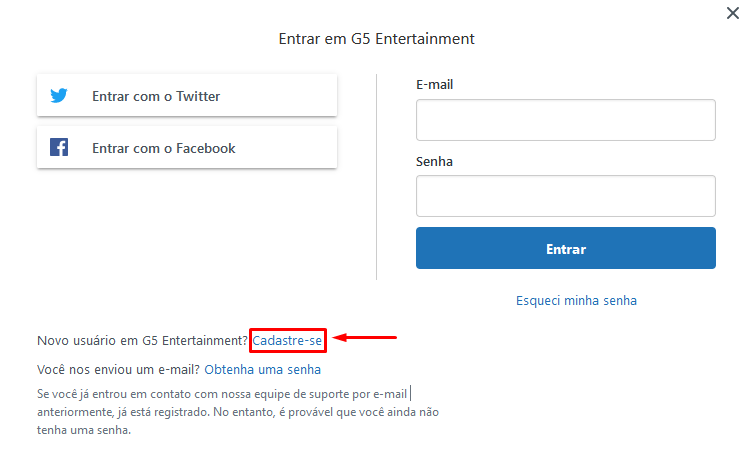The image size is (751, 455).
Task: Follow the Cadastre-se sign-up link
Action: [287, 341]
